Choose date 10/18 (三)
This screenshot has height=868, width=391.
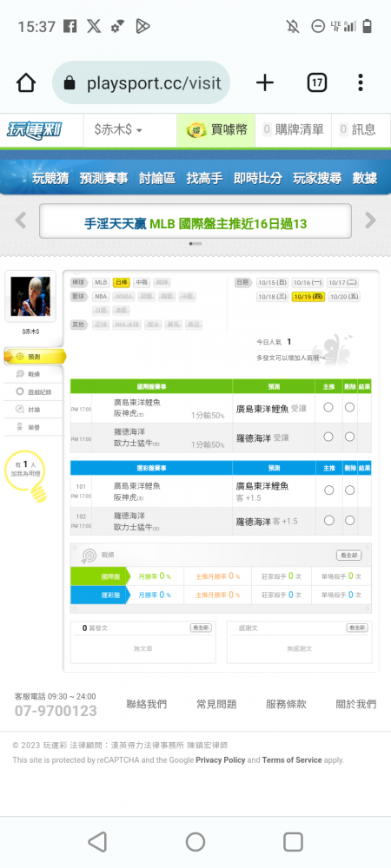coord(273,297)
